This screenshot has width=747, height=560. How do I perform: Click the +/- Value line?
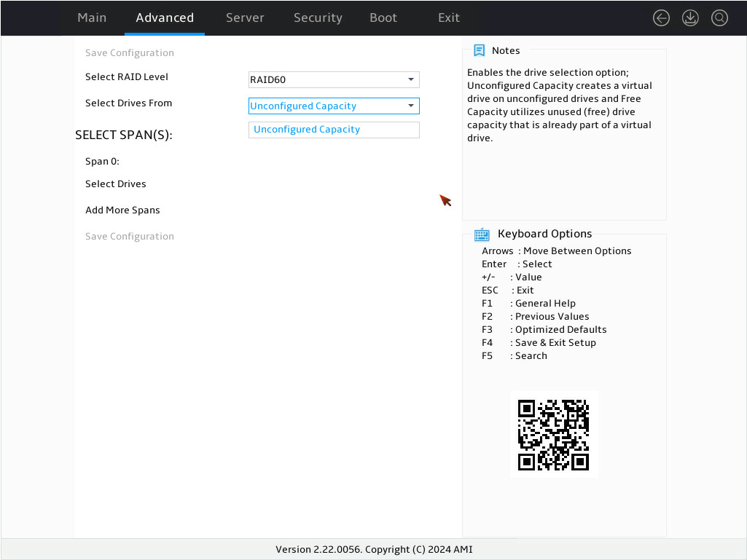click(512, 277)
